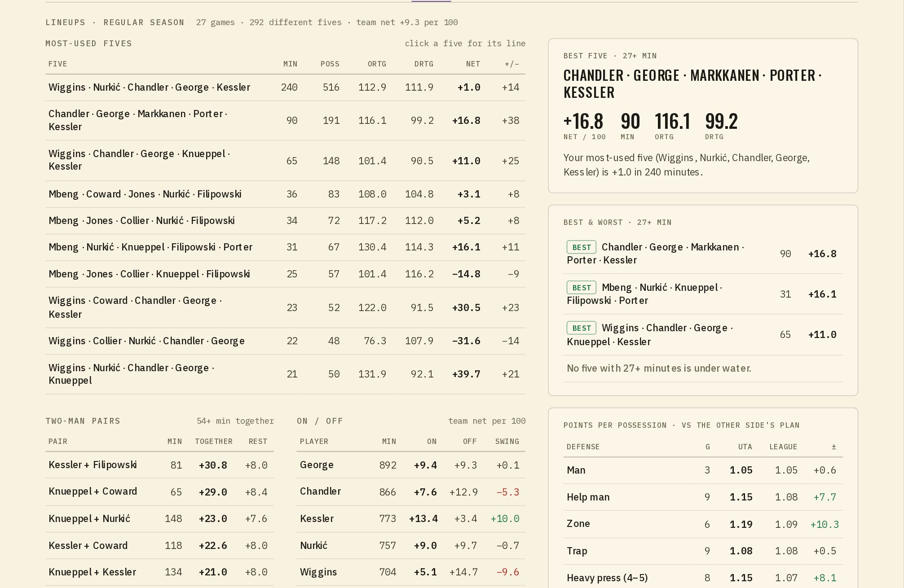Sort pairs by the REST column header
The image size is (904, 588).
(258, 442)
